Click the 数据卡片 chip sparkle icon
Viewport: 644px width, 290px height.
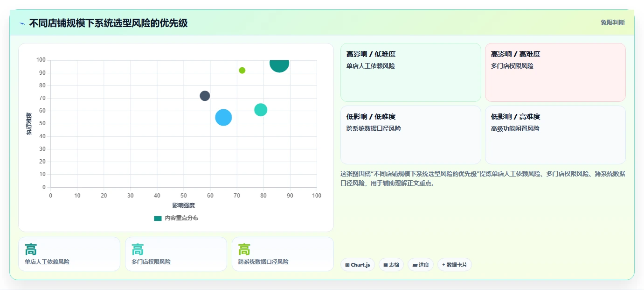click(x=443, y=265)
